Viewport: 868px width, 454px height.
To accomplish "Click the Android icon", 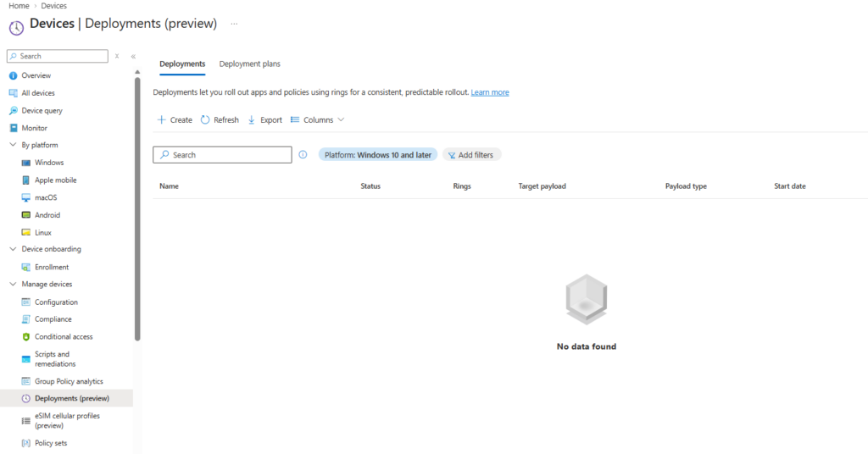I will (x=26, y=215).
